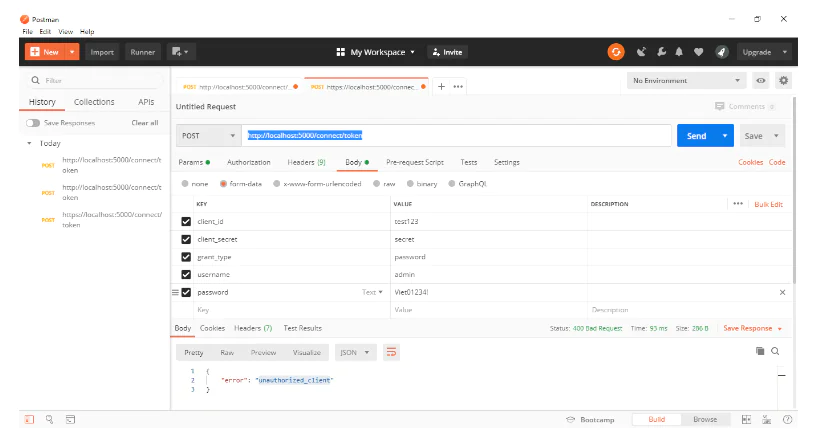The width and height of the screenshot is (833, 431).
Task: Click the Import button
Action: [102, 52]
